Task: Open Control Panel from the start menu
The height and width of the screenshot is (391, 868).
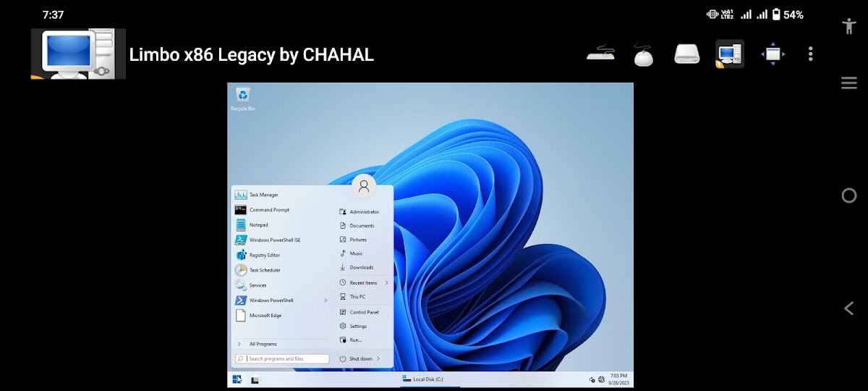Action: tap(363, 312)
